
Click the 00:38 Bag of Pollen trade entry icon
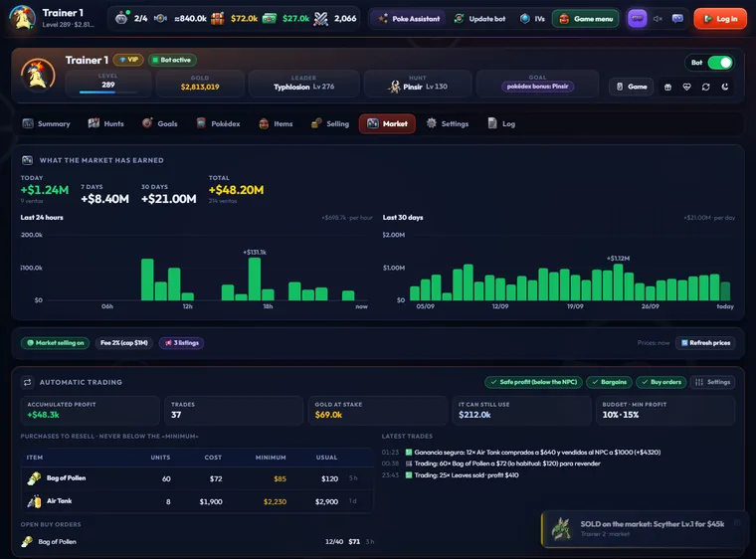click(x=409, y=464)
